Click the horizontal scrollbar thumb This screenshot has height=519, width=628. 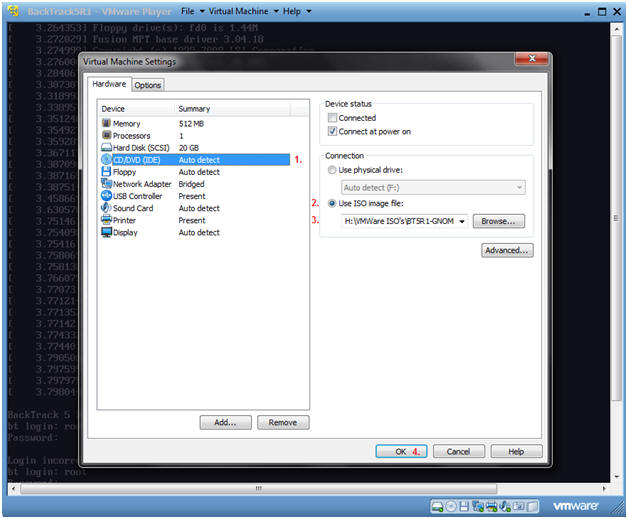pyautogui.click(x=259, y=488)
